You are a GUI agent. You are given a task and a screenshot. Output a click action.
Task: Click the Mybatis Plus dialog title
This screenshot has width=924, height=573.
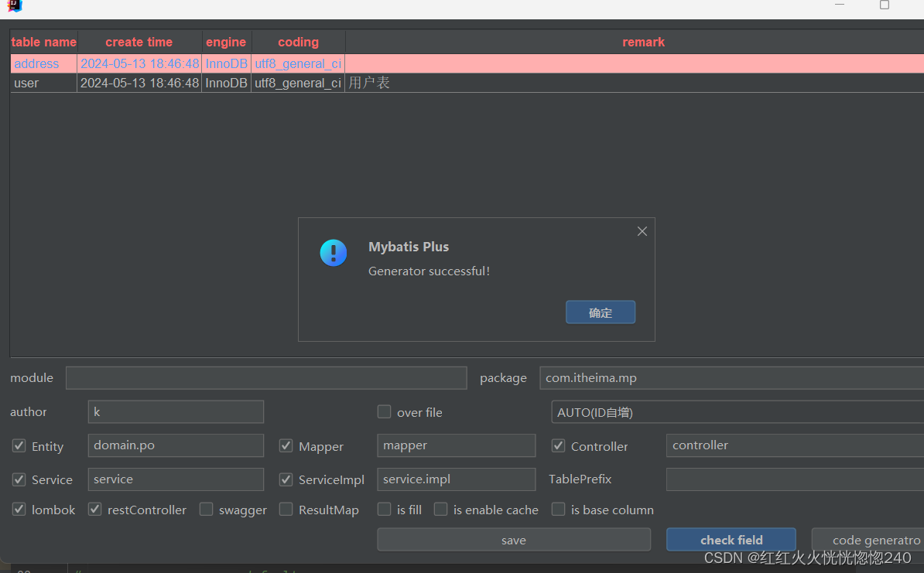coord(409,247)
